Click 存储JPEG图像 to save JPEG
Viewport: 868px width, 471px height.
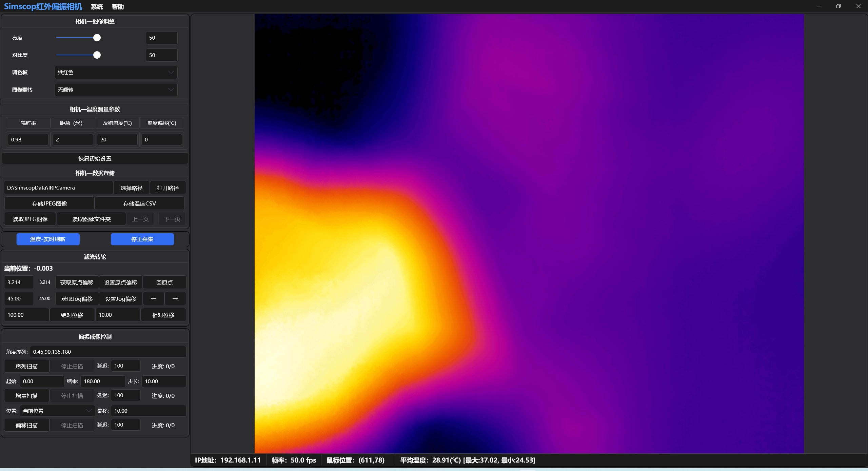tap(49, 203)
